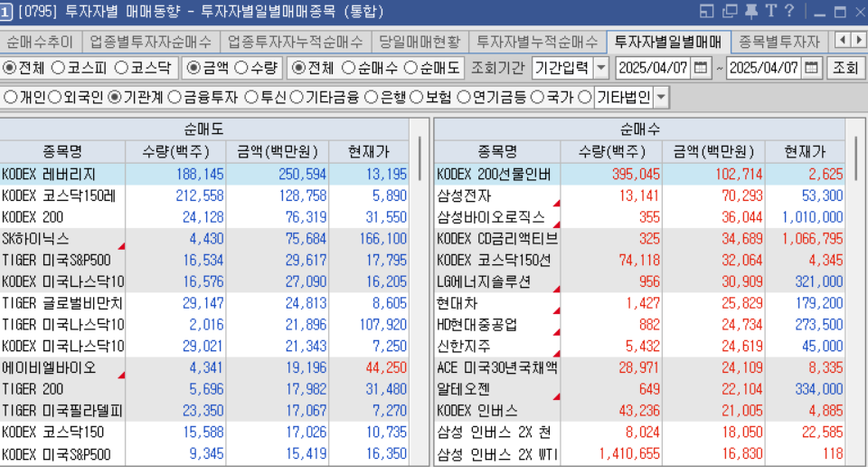Switch to the 당일매매현황 tab
The height and width of the screenshot is (467, 868).
tap(420, 42)
